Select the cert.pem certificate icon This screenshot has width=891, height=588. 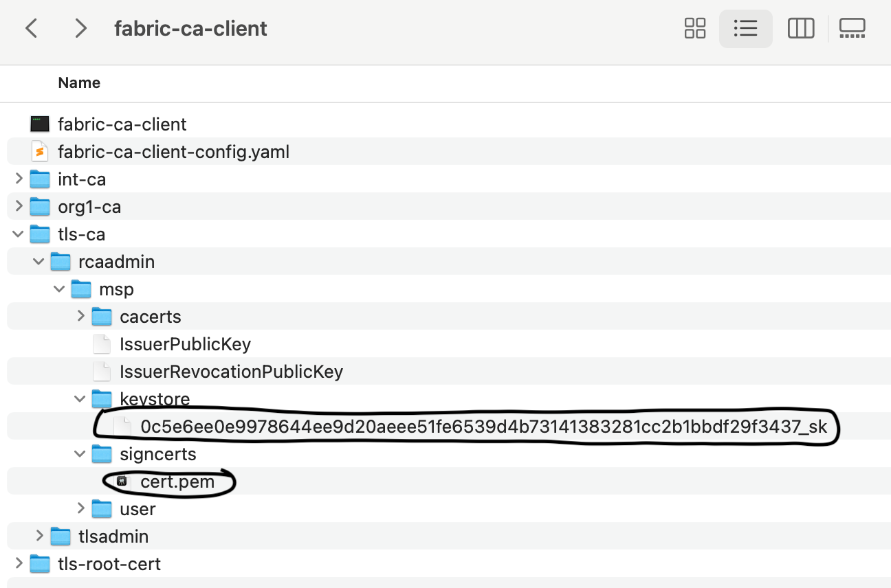pyautogui.click(x=122, y=482)
